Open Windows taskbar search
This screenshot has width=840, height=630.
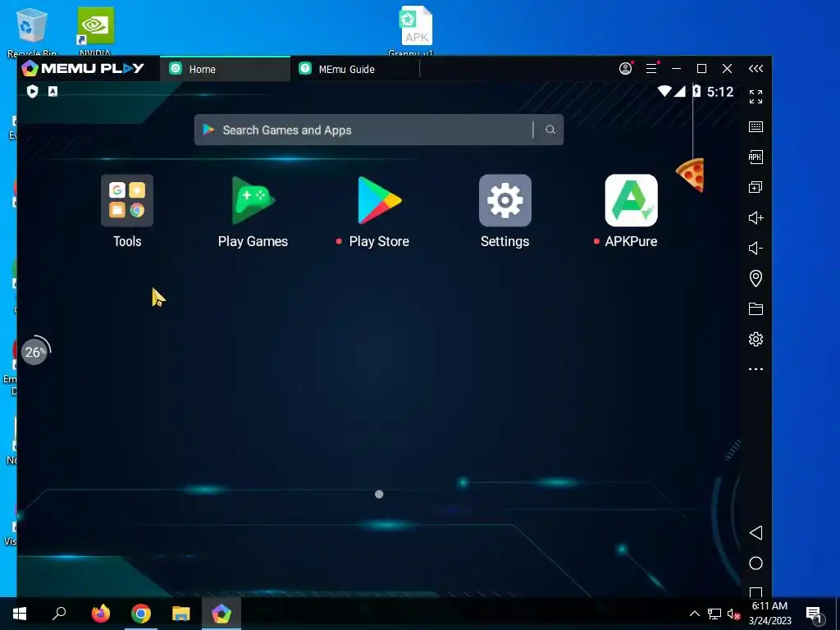coord(59,614)
